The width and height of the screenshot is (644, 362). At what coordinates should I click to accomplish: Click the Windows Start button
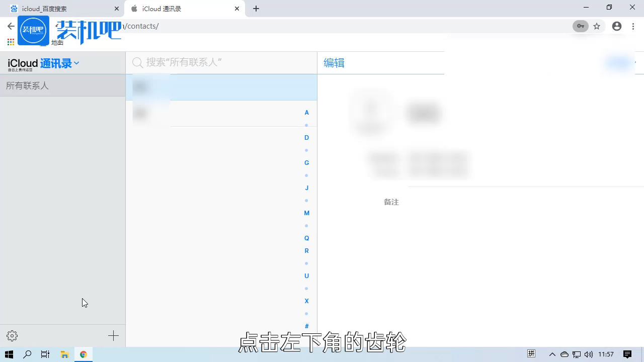(8, 354)
